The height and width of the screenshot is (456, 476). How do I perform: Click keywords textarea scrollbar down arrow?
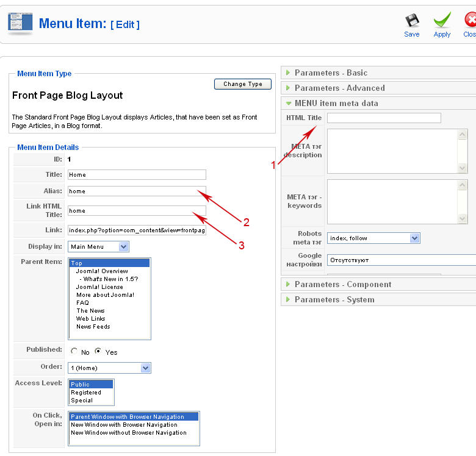[463, 218]
